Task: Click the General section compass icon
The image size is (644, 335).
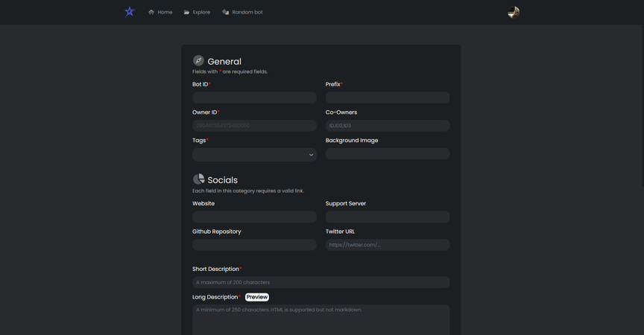Action: 198,61
